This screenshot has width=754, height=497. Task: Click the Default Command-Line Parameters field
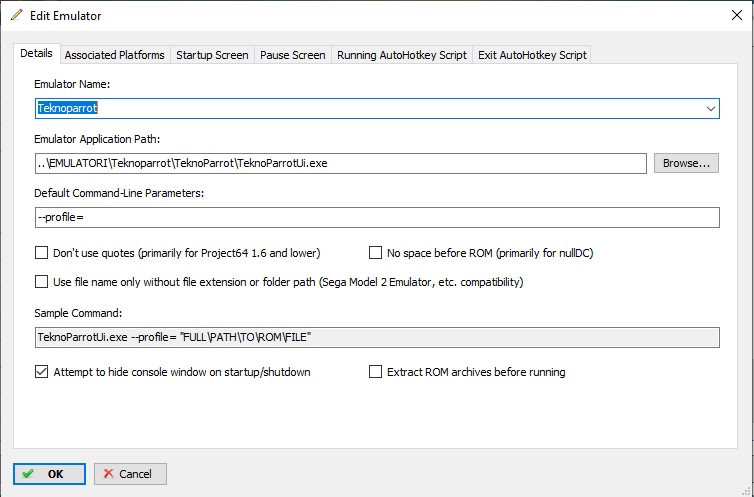pos(377,217)
